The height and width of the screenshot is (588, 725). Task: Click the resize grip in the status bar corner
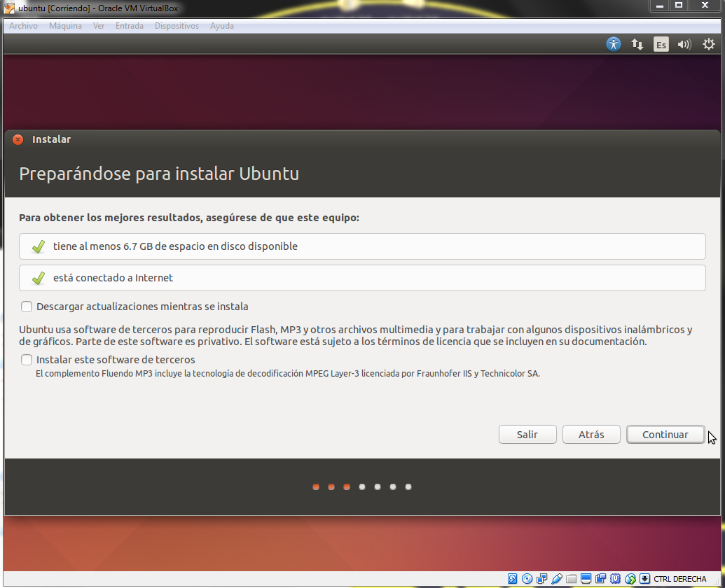(715, 582)
